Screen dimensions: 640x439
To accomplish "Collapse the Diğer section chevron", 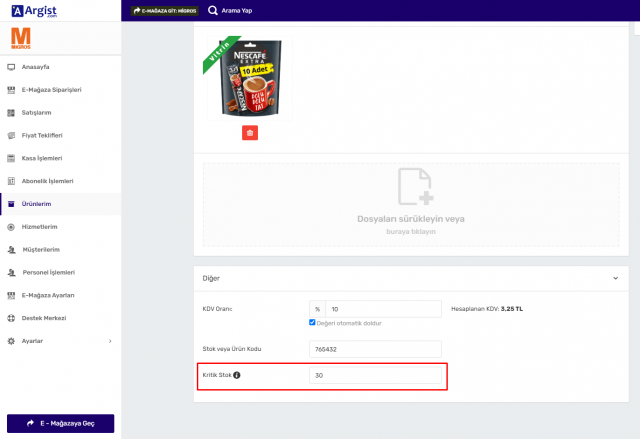I will click(615, 278).
